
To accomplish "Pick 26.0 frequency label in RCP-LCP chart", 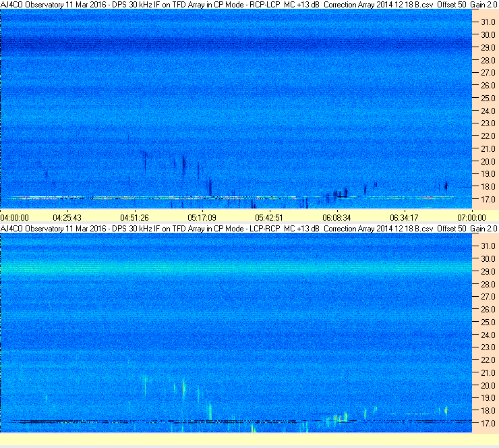I will pyautogui.click(x=488, y=85).
